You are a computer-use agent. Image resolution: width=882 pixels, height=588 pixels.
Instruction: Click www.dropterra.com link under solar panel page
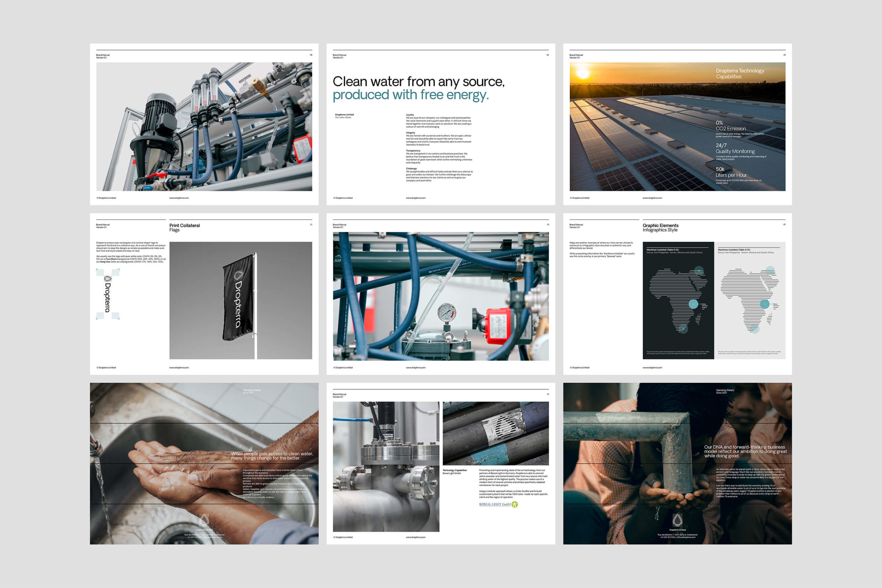tap(652, 198)
